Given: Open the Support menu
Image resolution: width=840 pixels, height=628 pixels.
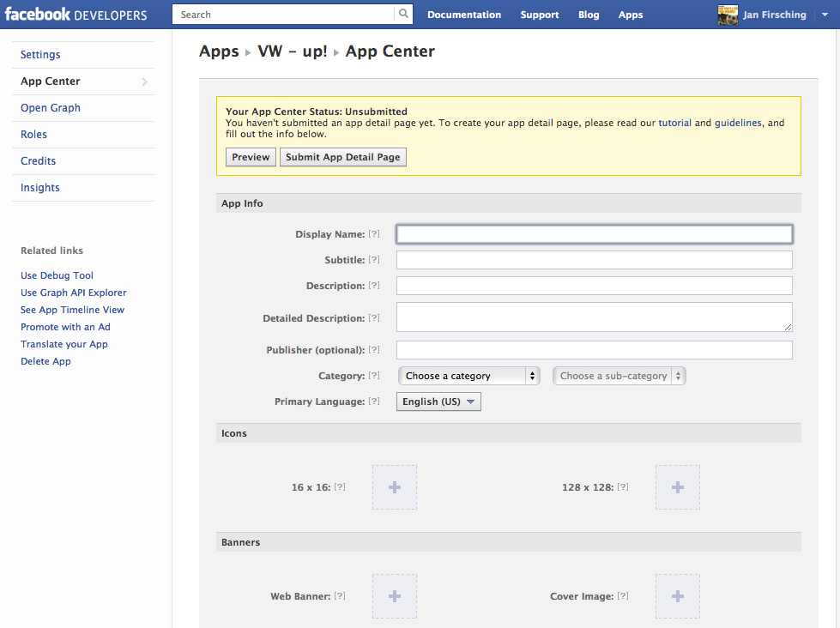Looking at the screenshot, I should click(x=540, y=15).
